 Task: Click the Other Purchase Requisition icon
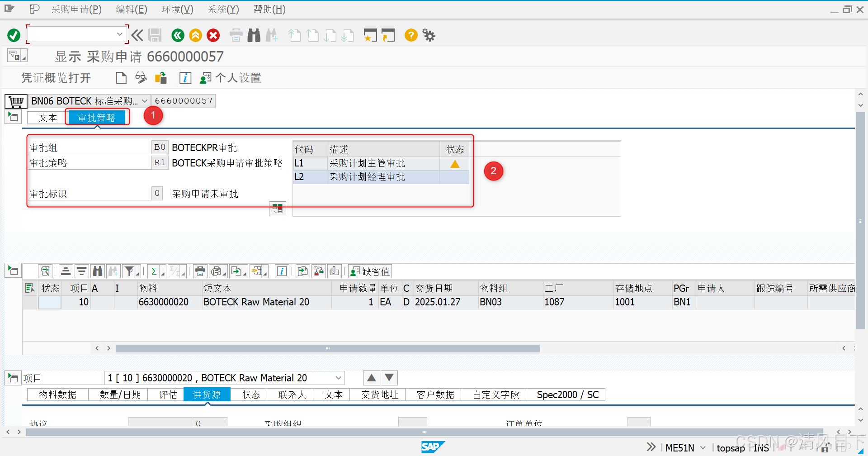tap(161, 78)
